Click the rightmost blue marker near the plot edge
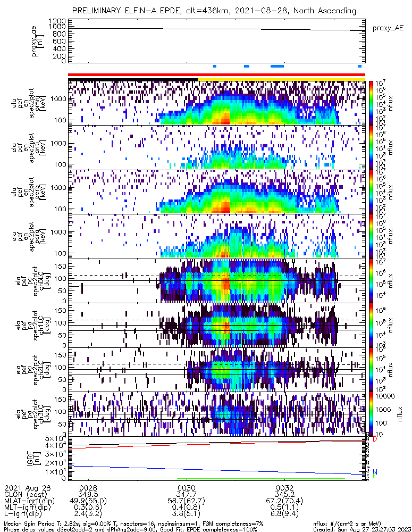Screen dimensions: 412x532 (x=360, y=66)
